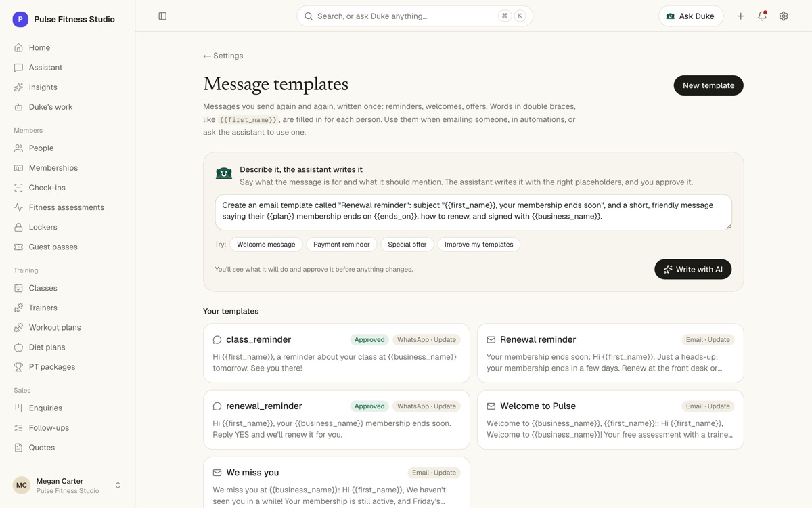The width and height of the screenshot is (812, 508).
Task: Choose the Improve my templates chip
Action: pos(479,245)
